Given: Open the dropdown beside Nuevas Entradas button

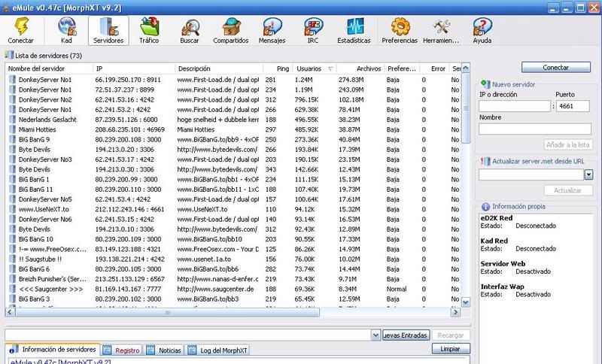Looking at the screenshot, I should 375,335.
